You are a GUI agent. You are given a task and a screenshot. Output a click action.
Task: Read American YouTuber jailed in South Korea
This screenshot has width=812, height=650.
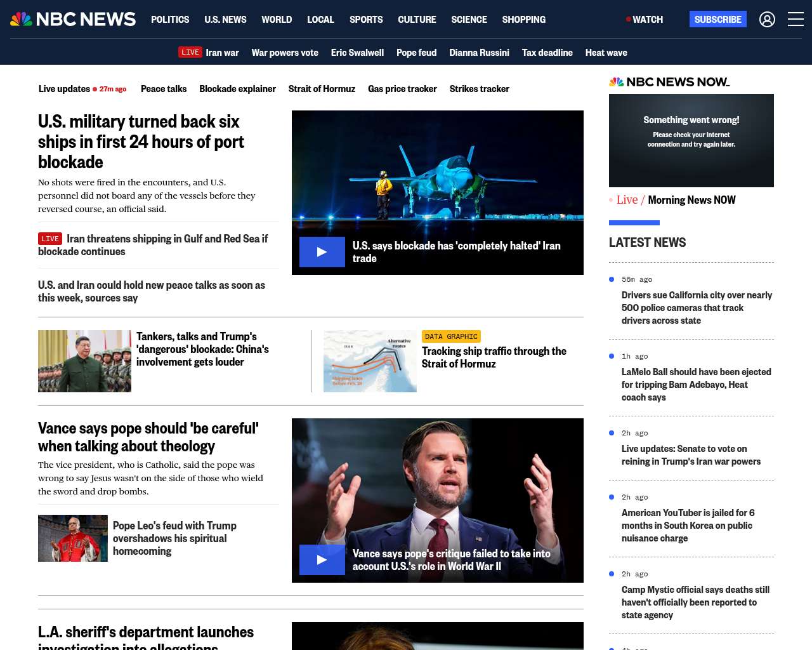(x=688, y=526)
